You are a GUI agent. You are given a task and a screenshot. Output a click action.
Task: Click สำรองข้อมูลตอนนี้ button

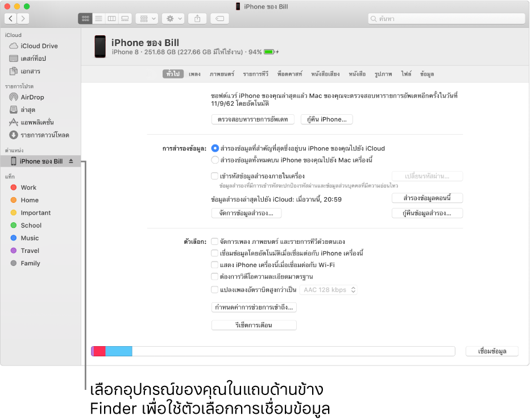pyautogui.click(x=427, y=198)
